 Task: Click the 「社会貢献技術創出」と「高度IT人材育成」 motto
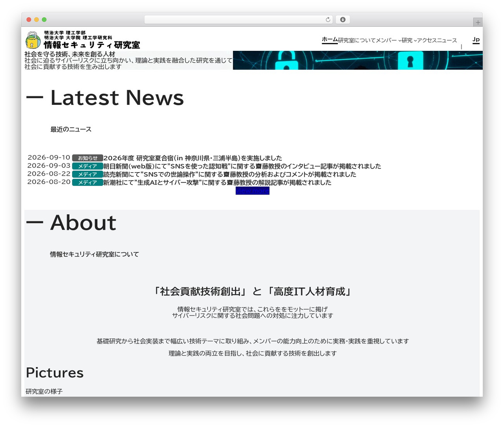click(252, 291)
